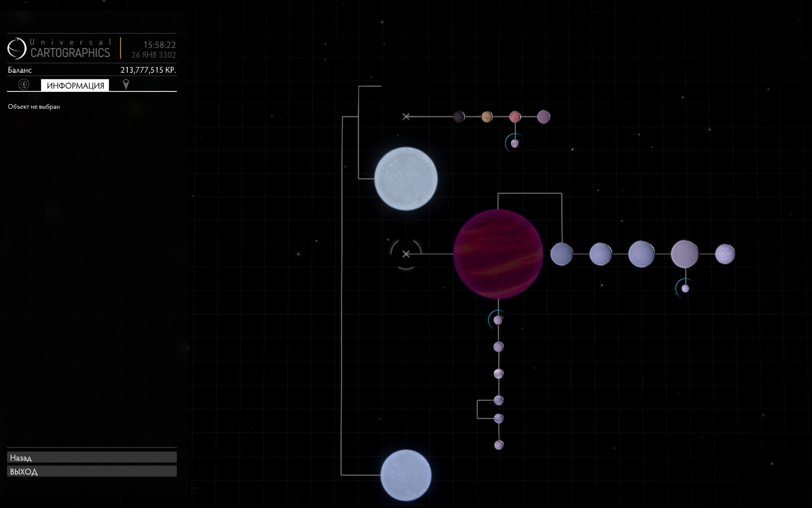Screen dimensions: 812x508
Task: Select the mauve fourth planet in top row
Action: (x=543, y=116)
